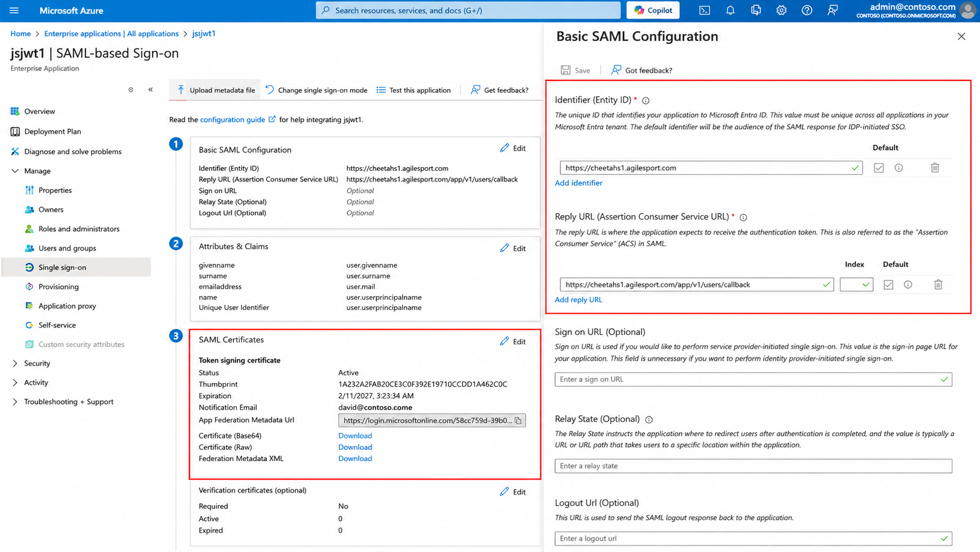Copy App Federation Metadata Url
Image resolution: width=980 pixels, height=552 pixels.
pos(518,421)
